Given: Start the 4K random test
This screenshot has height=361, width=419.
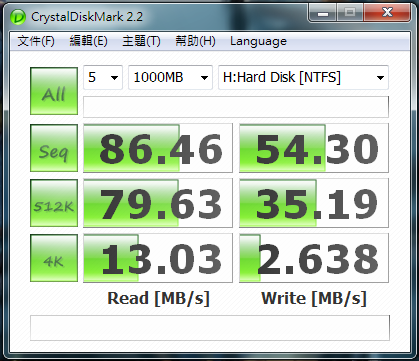Looking at the screenshot, I should [x=54, y=258].
